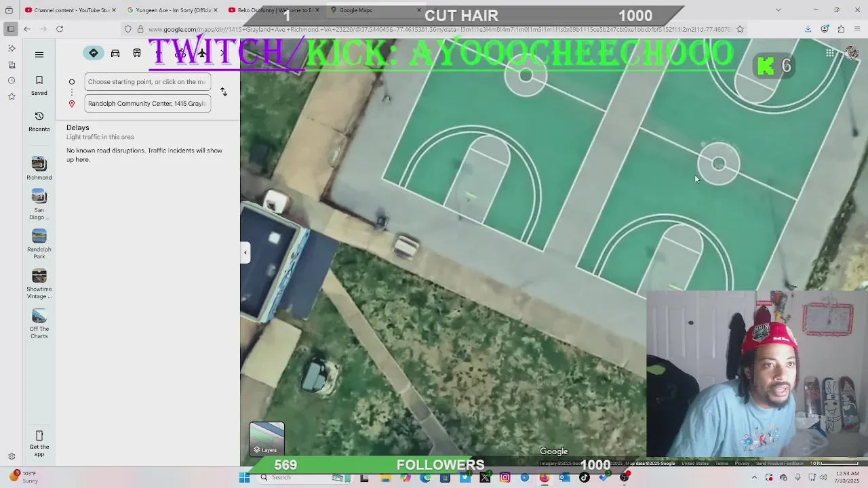
Task: Open the browser application menu
Action: click(x=857, y=29)
